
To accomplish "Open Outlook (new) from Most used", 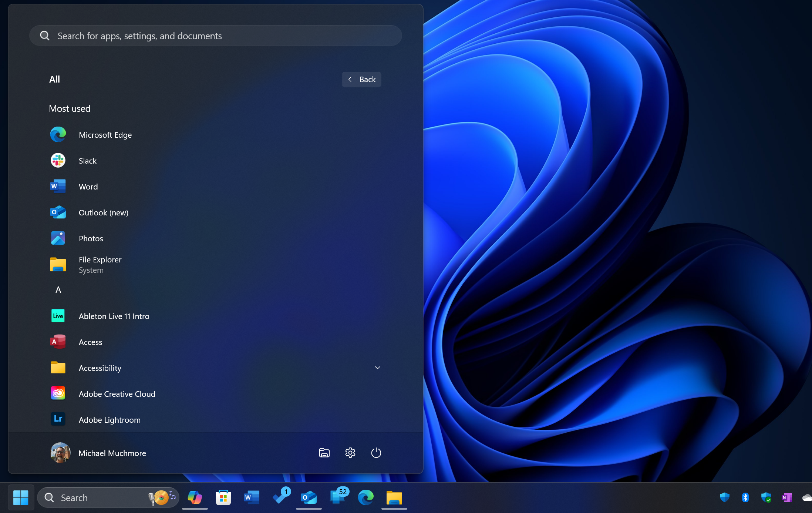I will click(104, 212).
